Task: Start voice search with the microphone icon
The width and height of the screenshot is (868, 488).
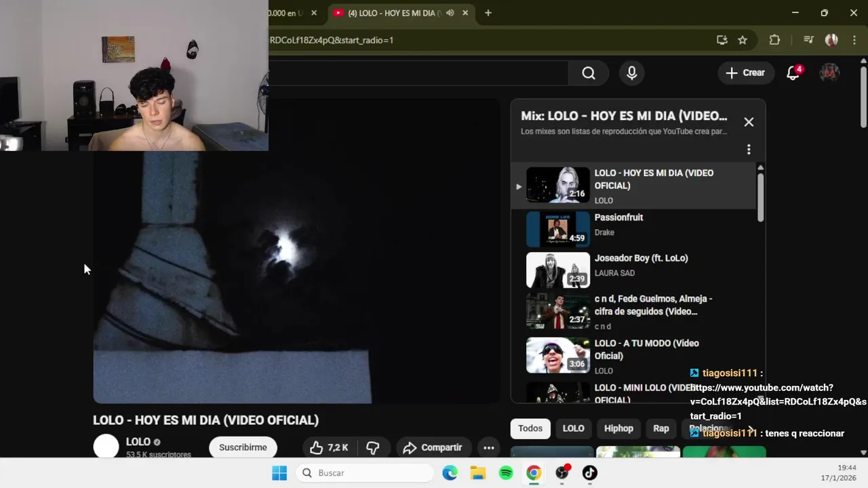Action: 632,73
